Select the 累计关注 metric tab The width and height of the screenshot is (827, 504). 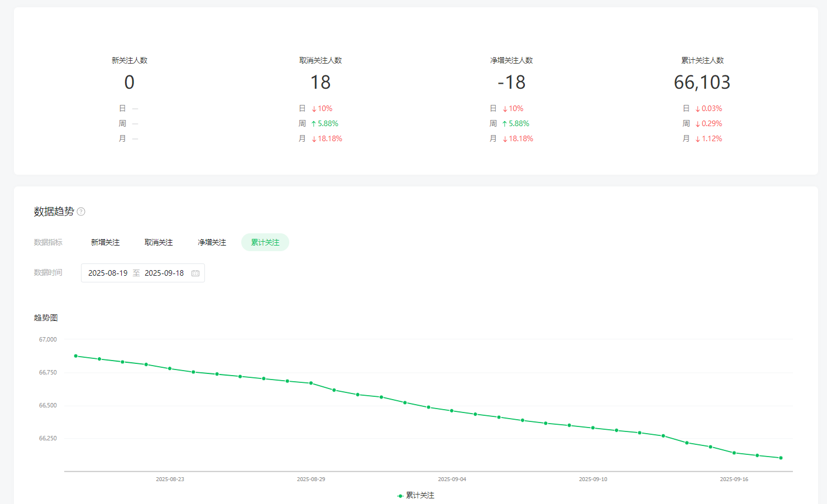(x=265, y=242)
